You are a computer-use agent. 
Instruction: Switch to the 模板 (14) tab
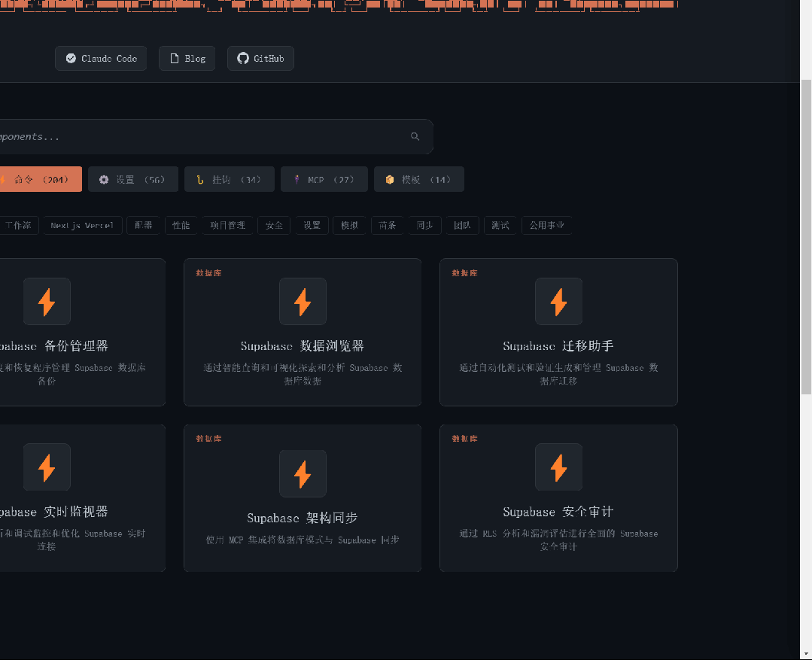pyautogui.click(x=419, y=179)
